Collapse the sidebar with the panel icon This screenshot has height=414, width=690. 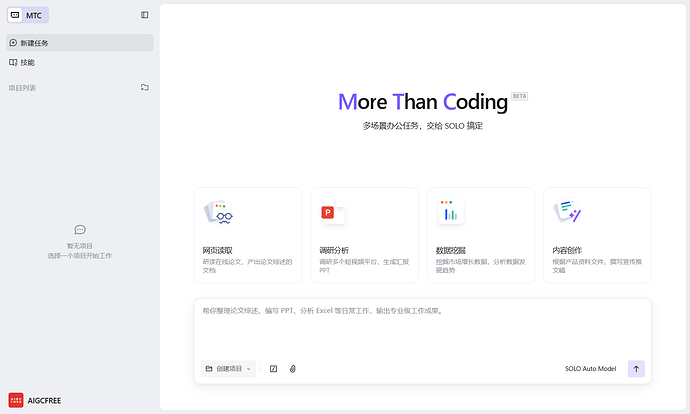pyautogui.click(x=144, y=15)
